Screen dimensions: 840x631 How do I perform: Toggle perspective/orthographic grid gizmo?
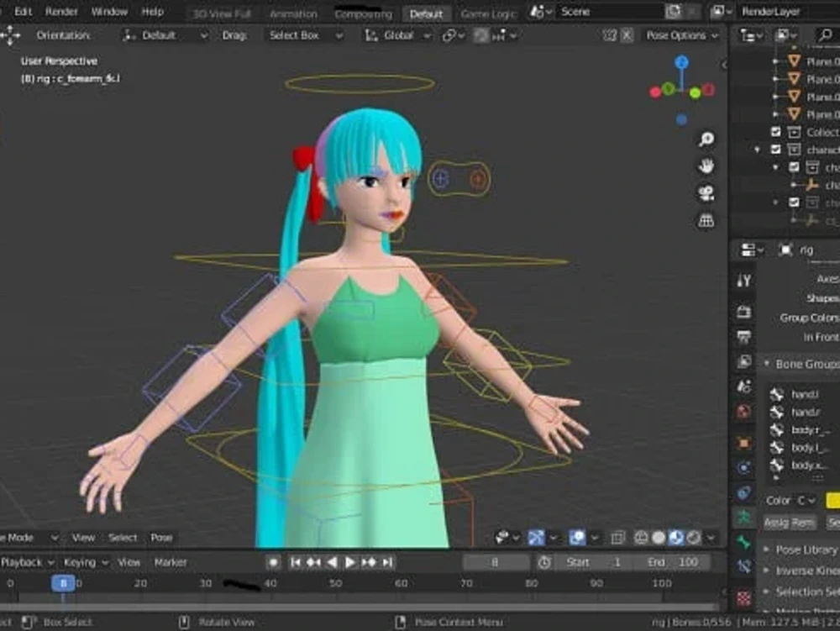(x=706, y=220)
